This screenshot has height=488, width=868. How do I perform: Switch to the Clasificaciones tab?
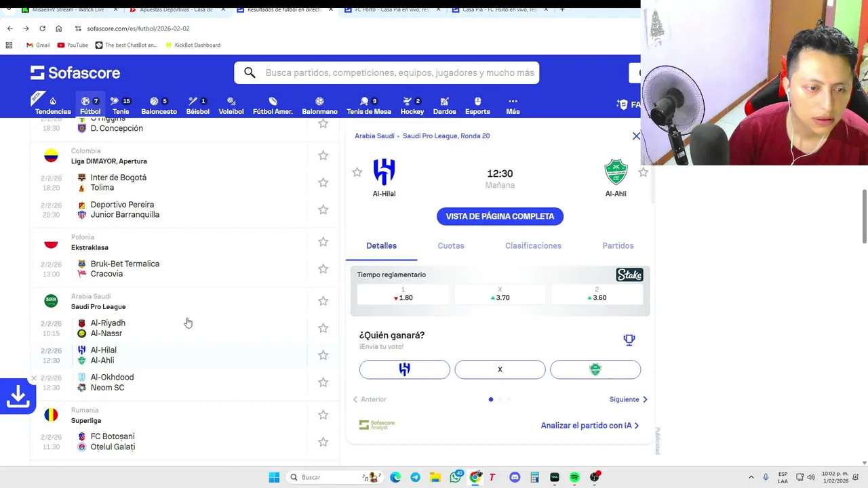533,245
